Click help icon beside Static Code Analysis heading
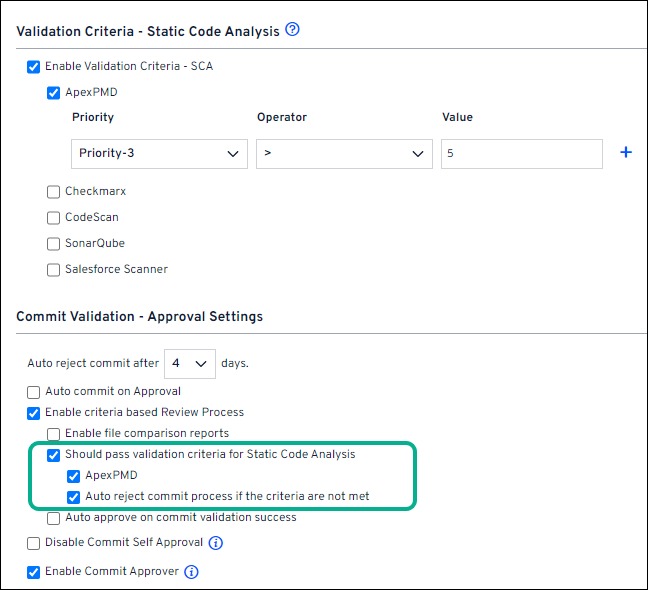The width and height of the screenshot is (648, 590). tap(292, 30)
